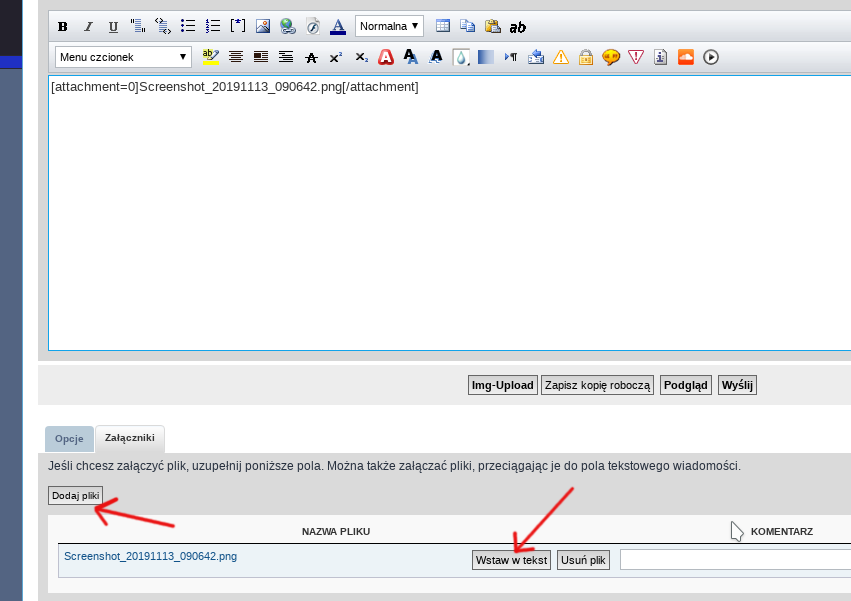Insert an image with toolbar icon
Image resolution: width=851 pixels, height=601 pixels.
(263, 26)
